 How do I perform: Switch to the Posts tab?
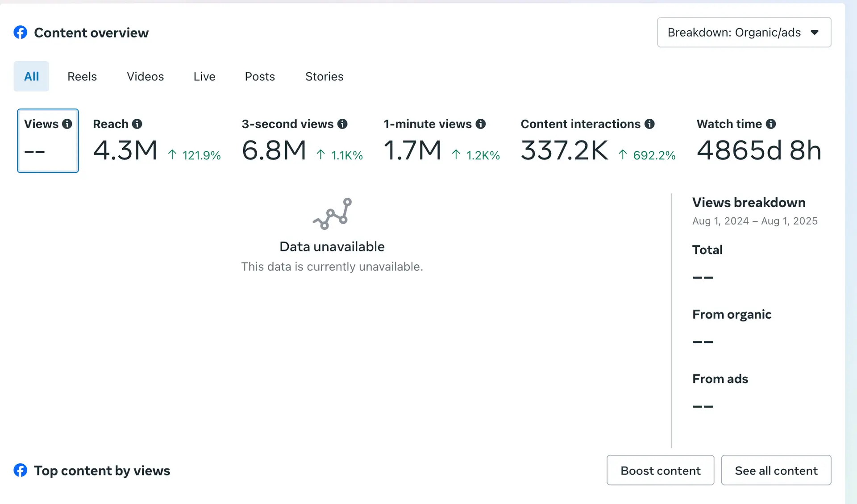260,76
